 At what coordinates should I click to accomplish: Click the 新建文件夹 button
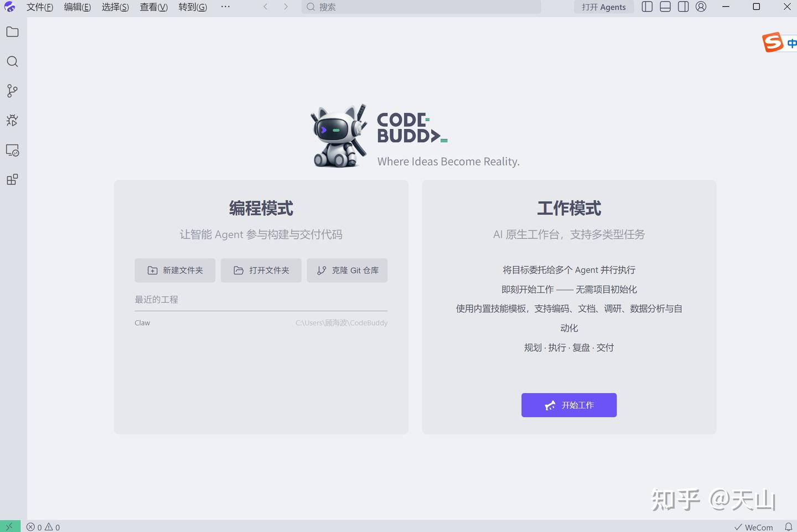tap(175, 270)
